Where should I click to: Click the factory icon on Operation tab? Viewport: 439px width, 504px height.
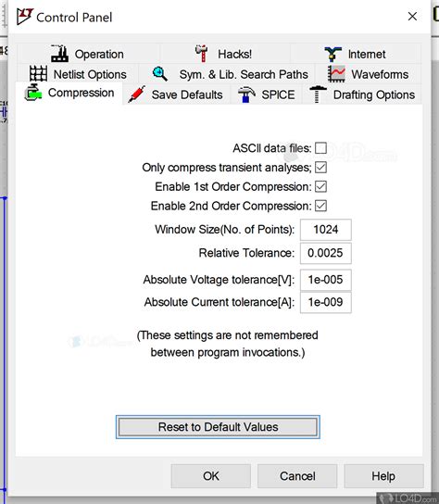point(60,54)
